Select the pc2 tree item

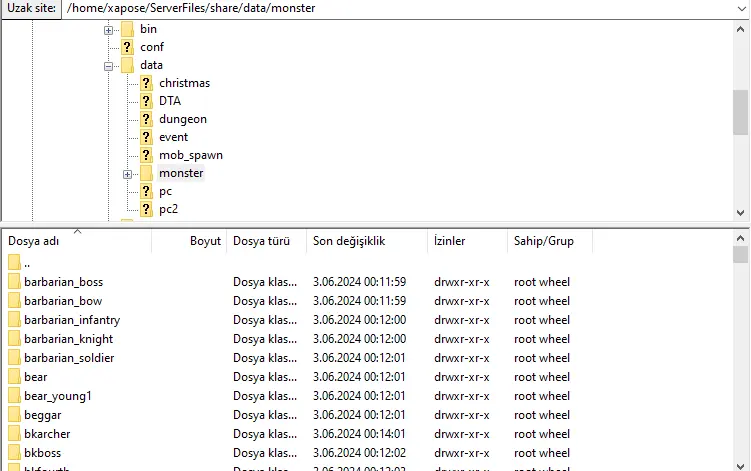pos(168,209)
